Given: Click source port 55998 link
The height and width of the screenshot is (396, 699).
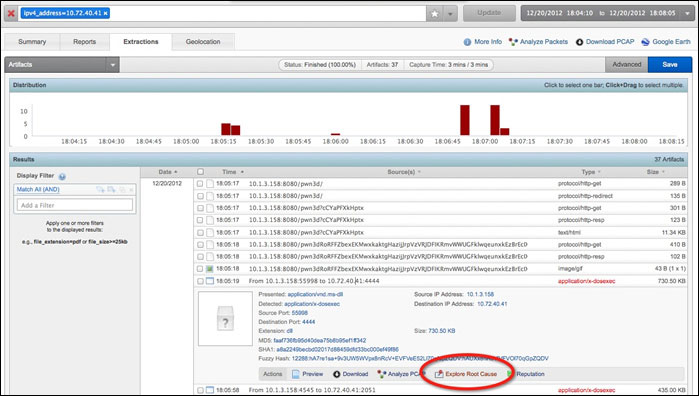Looking at the screenshot, I should coord(300,313).
